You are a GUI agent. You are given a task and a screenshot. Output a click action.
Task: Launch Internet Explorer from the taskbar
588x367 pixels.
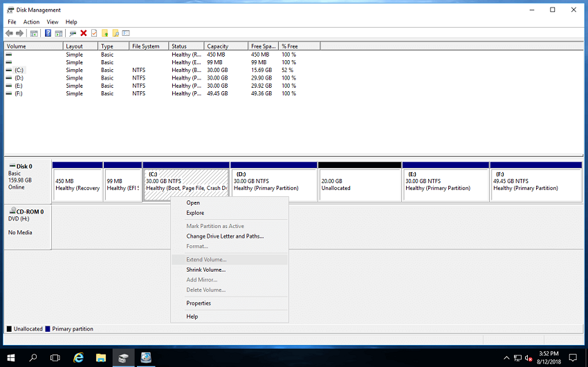pyautogui.click(x=78, y=357)
